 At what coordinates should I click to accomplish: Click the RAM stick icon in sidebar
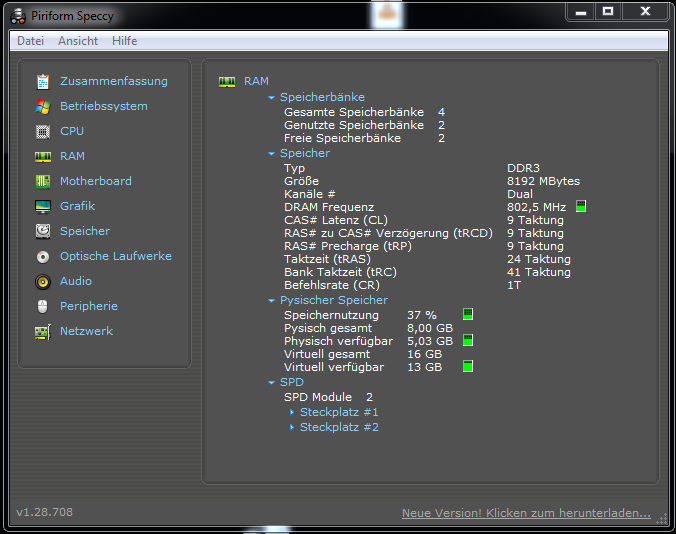point(43,156)
